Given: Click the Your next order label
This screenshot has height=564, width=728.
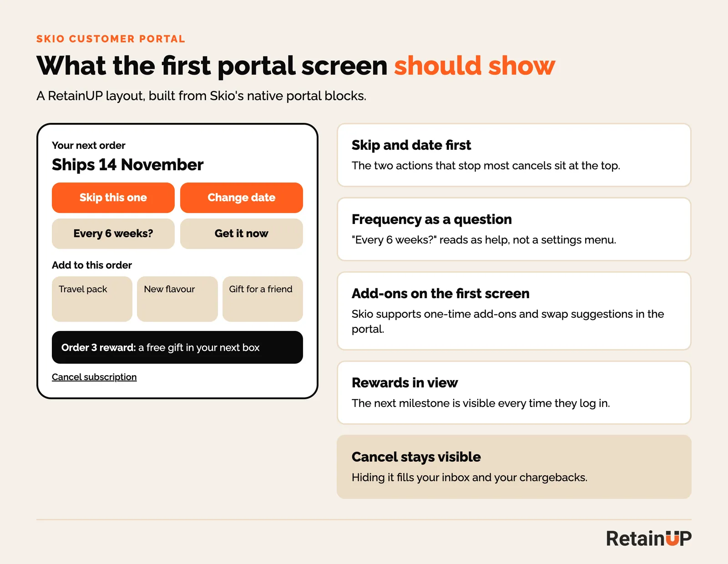Looking at the screenshot, I should point(89,145).
